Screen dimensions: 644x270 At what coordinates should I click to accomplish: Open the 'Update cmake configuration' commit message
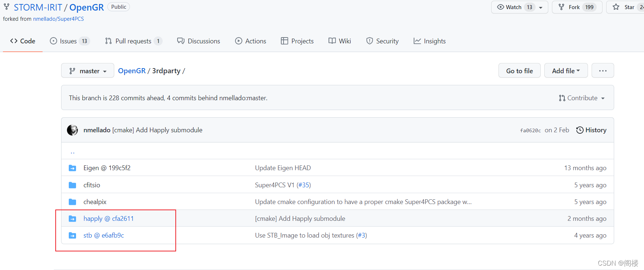363,202
